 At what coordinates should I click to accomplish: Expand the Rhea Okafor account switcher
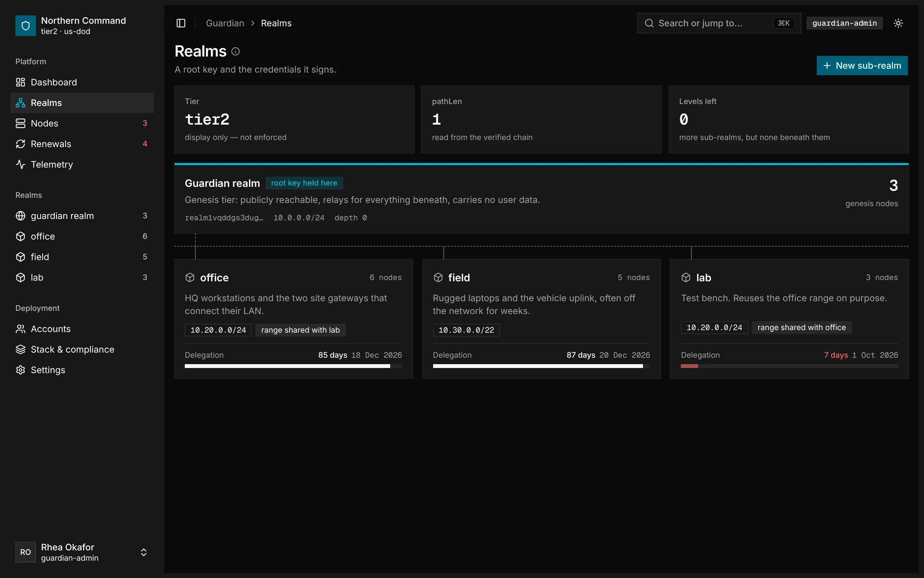pyautogui.click(x=143, y=552)
